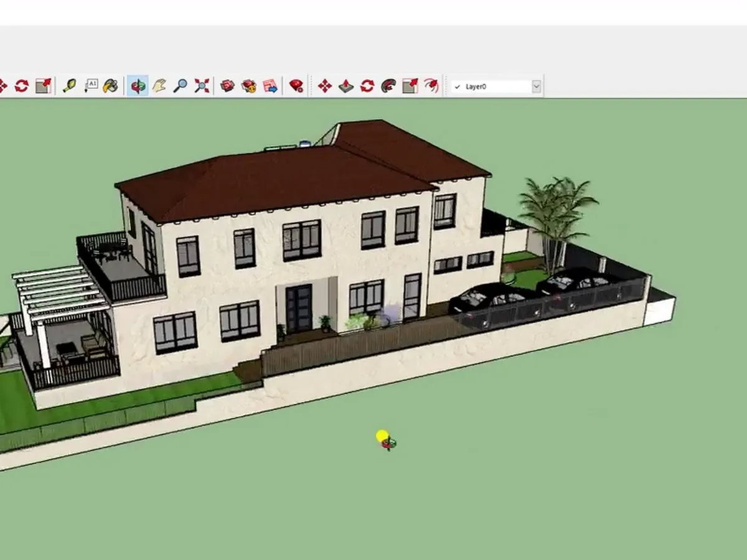Open the Extension Warehouse
The image size is (747, 560).
coord(249,86)
